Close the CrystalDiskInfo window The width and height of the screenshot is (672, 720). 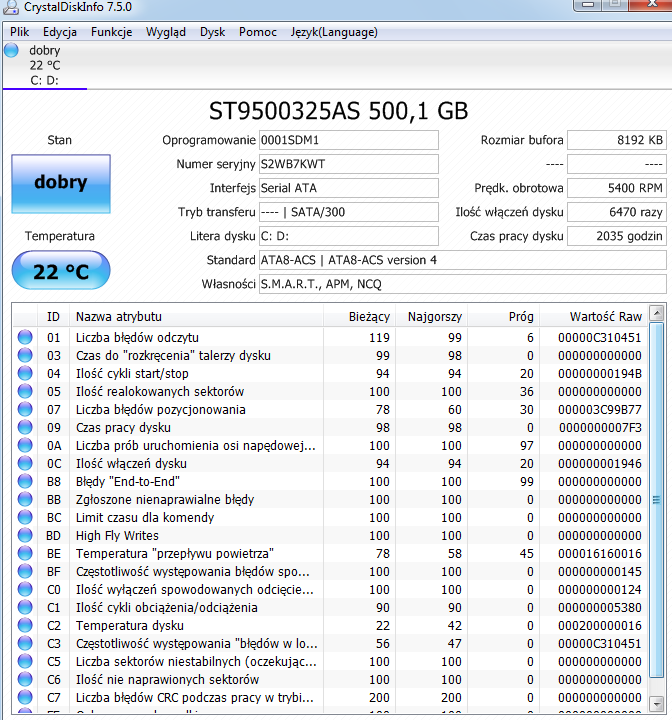[652, 5]
